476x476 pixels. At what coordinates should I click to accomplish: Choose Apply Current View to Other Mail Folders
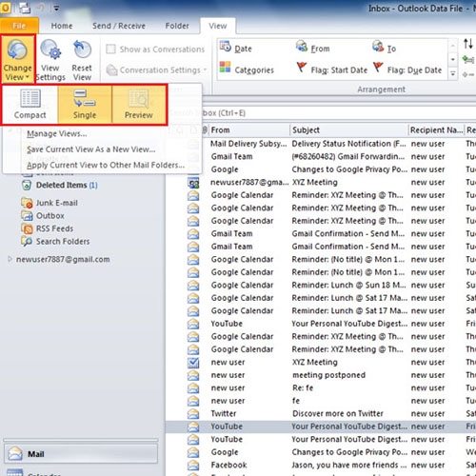106,165
